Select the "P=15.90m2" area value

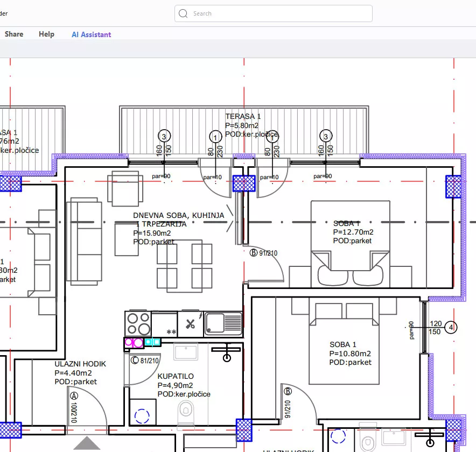tap(152, 234)
